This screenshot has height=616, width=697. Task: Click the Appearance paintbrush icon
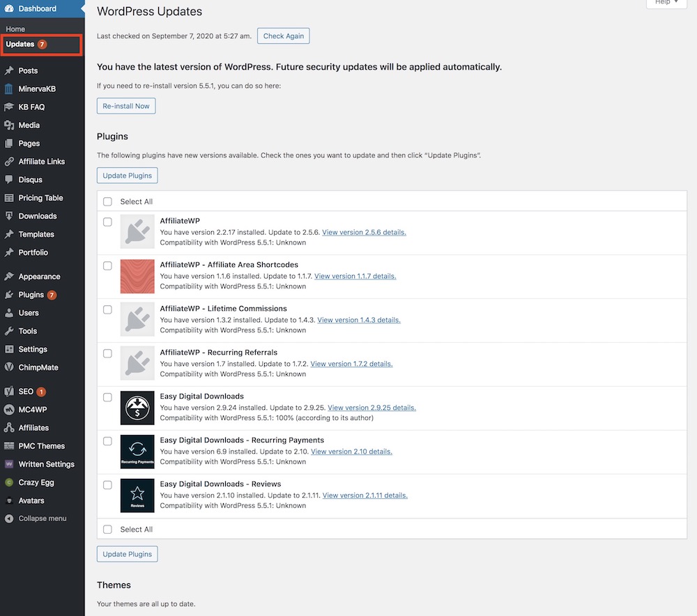[x=9, y=277]
